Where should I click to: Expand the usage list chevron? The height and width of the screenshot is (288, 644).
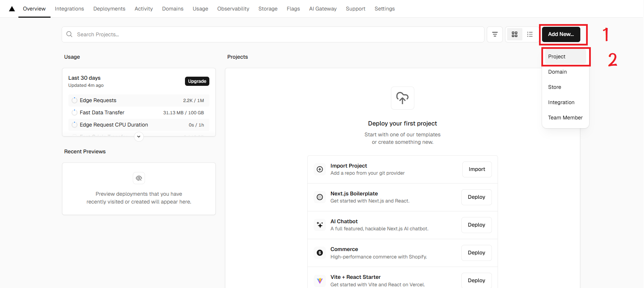139,137
